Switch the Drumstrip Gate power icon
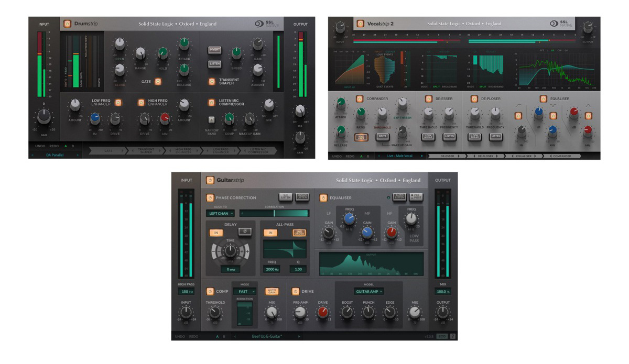 [x=158, y=82]
